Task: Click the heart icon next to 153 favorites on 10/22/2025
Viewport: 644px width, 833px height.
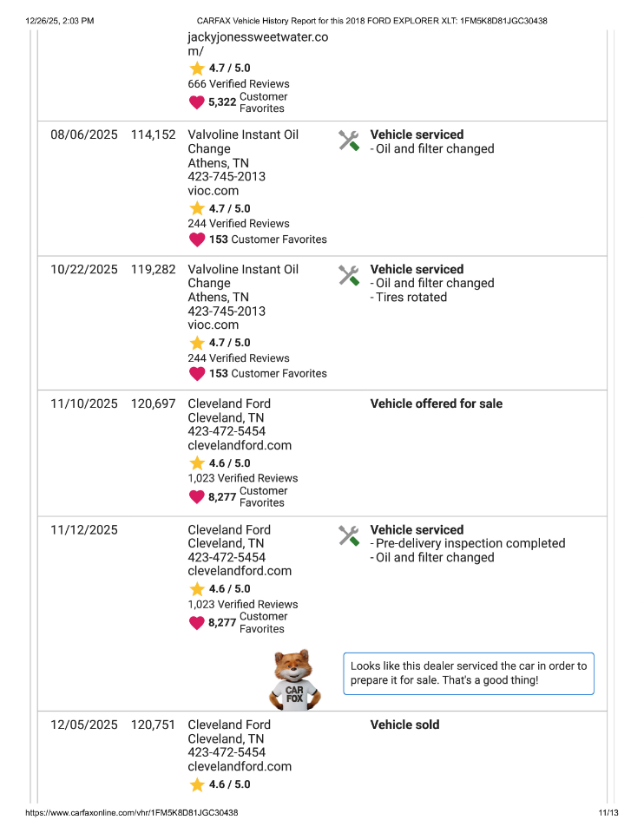Action: pyautogui.click(x=197, y=374)
